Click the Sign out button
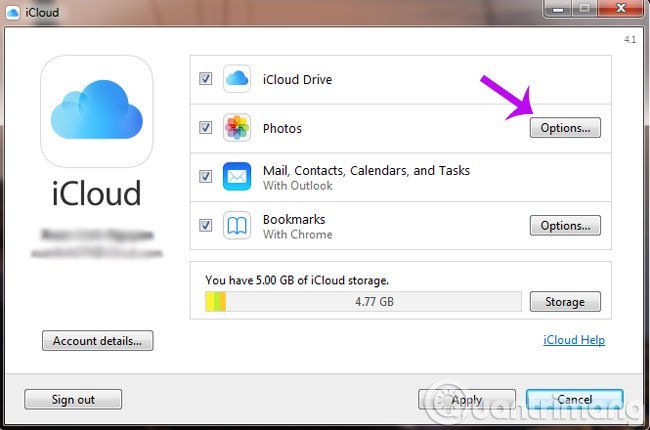The image size is (650, 430). (x=73, y=400)
